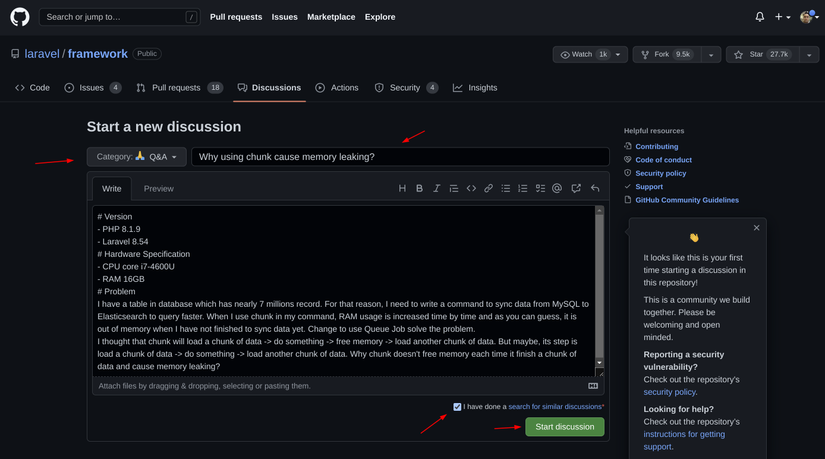The height and width of the screenshot is (459, 825).
Task: Open the Security policy resource link
Action: tap(661, 173)
